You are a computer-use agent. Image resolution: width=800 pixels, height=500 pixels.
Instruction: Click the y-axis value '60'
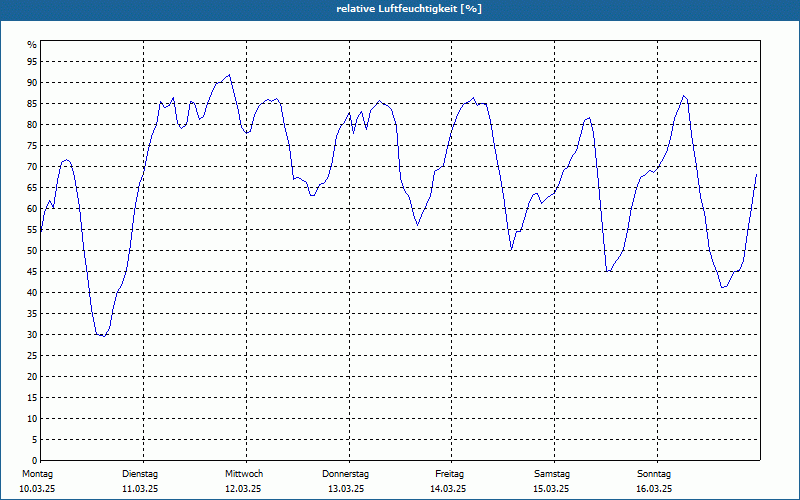[x=32, y=209]
